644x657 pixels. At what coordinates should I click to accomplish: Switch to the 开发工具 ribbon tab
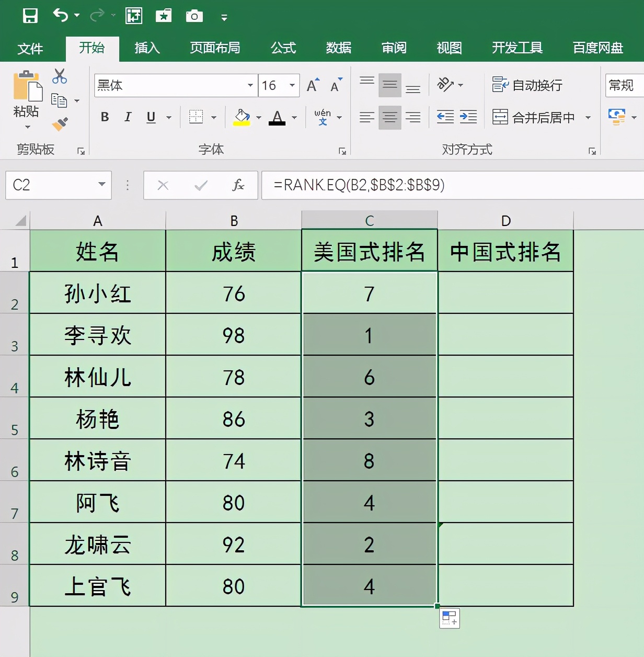517,48
